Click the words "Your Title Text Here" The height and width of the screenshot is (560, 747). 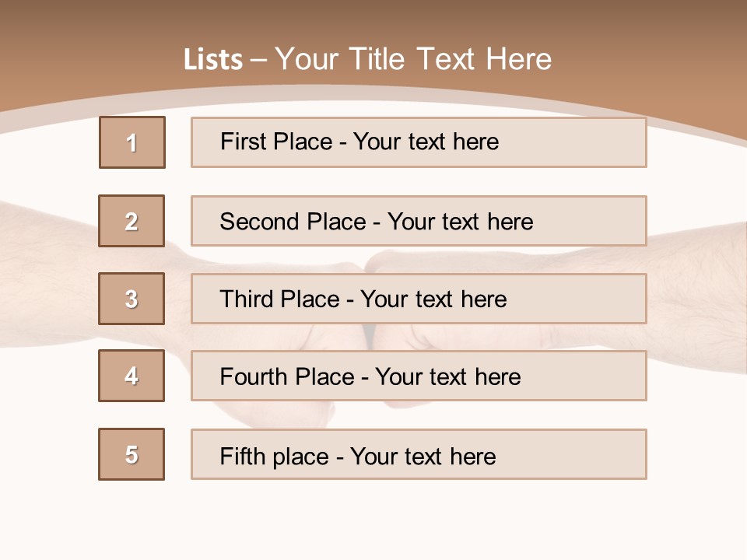413,59
